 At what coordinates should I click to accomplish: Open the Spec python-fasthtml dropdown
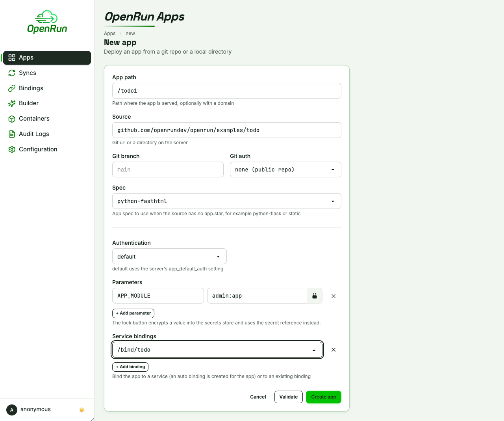click(x=227, y=201)
